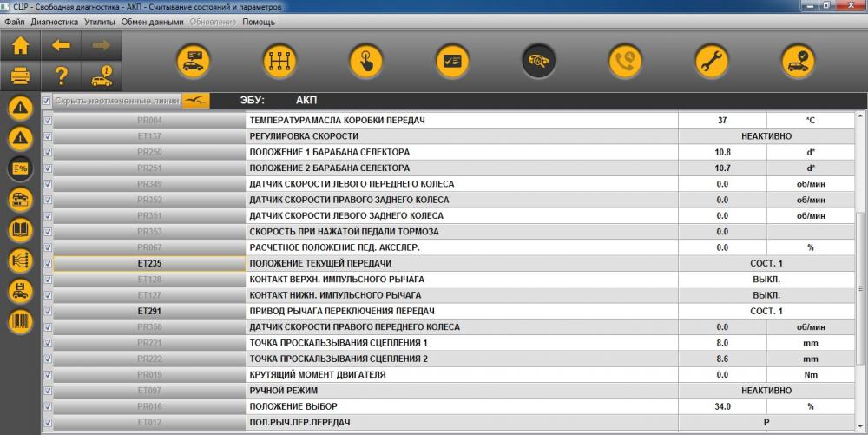Open checklist test round icon
Viewport: 868px width, 435px height.
click(x=452, y=61)
